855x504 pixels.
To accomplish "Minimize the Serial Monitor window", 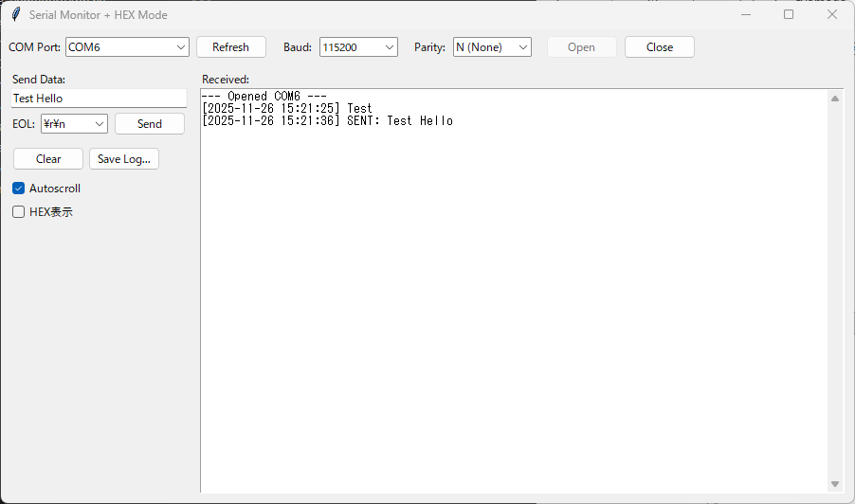I will [x=745, y=14].
